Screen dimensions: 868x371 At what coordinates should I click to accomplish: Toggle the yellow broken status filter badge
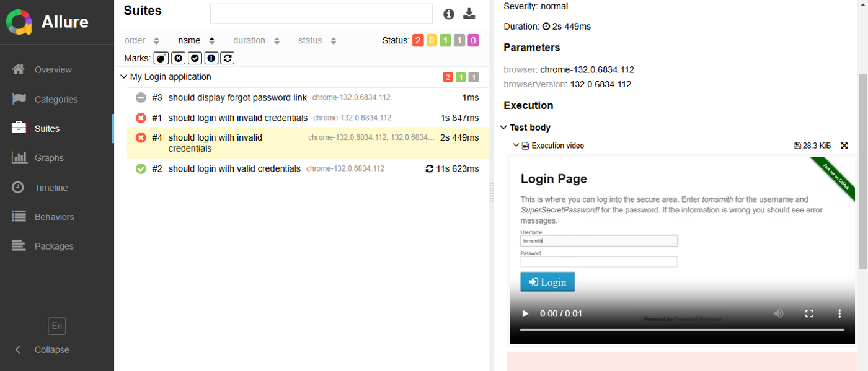(x=432, y=41)
